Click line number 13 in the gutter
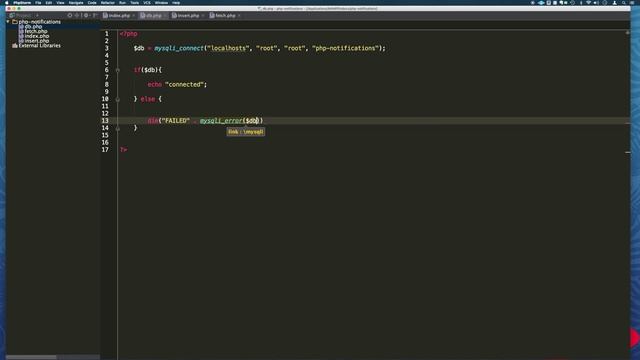The width and height of the screenshot is (640, 360). [105, 121]
